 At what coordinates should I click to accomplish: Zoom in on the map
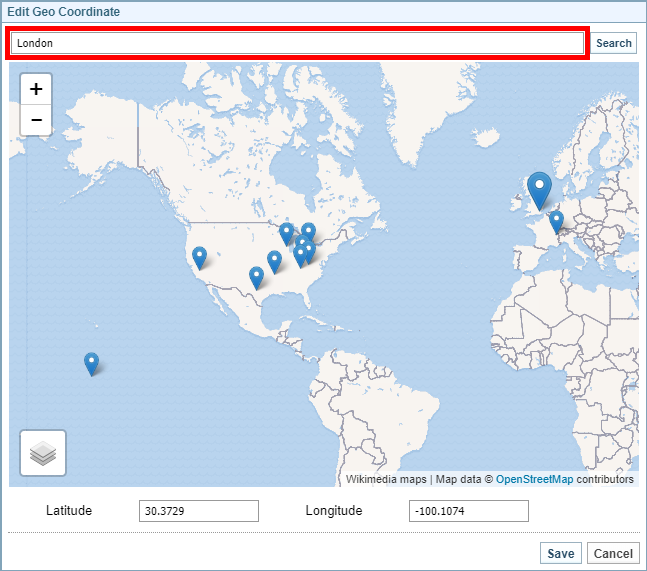(36, 89)
